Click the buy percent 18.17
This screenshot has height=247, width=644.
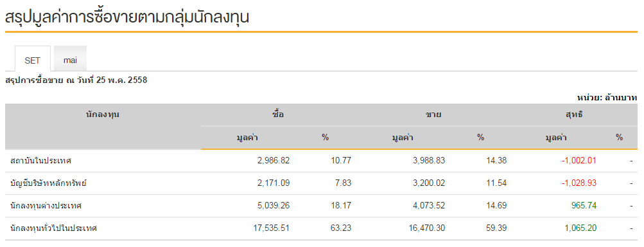tap(341, 205)
